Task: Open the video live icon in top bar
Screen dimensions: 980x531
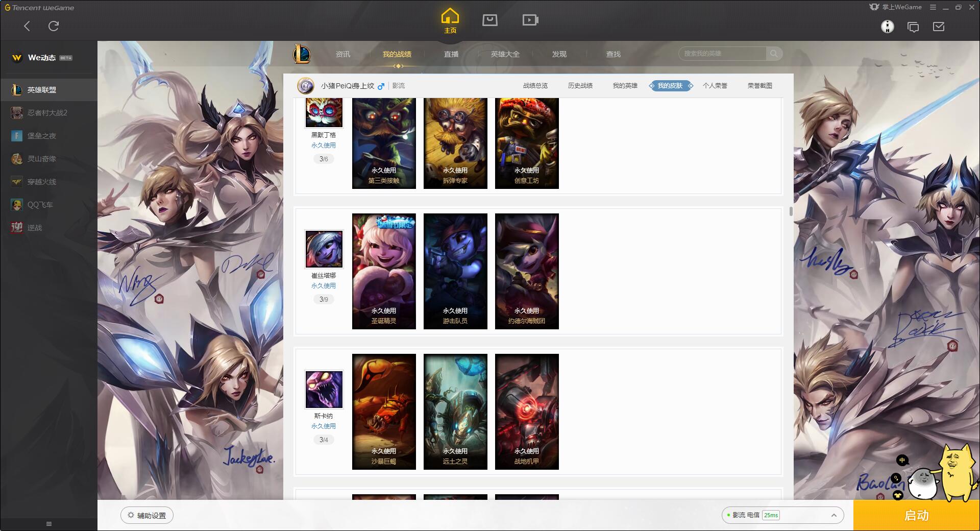Action: 530,20
